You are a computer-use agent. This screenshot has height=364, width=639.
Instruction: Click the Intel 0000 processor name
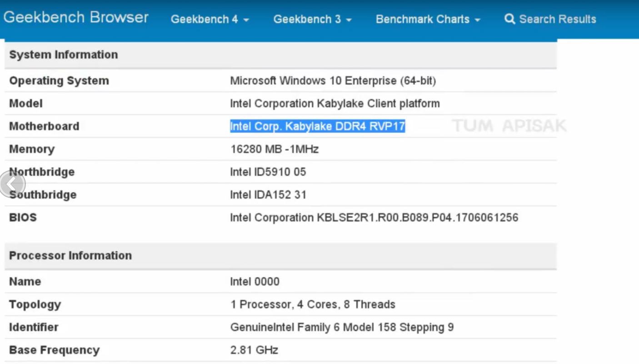255,282
